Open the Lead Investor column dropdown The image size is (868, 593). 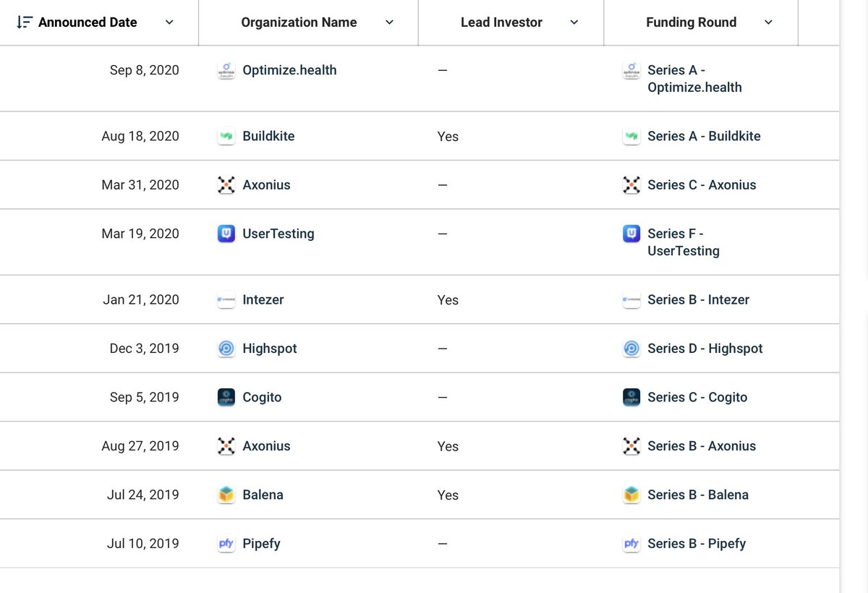(574, 22)
